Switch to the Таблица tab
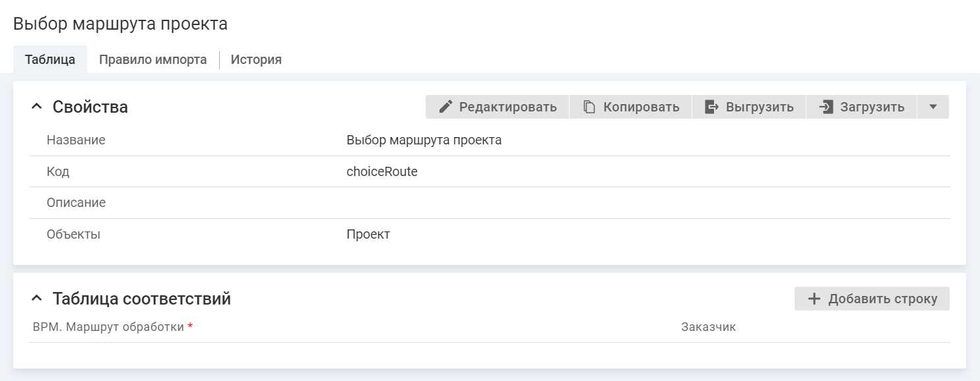The width and height of the screenshot is (980, 381). (50, 60)
